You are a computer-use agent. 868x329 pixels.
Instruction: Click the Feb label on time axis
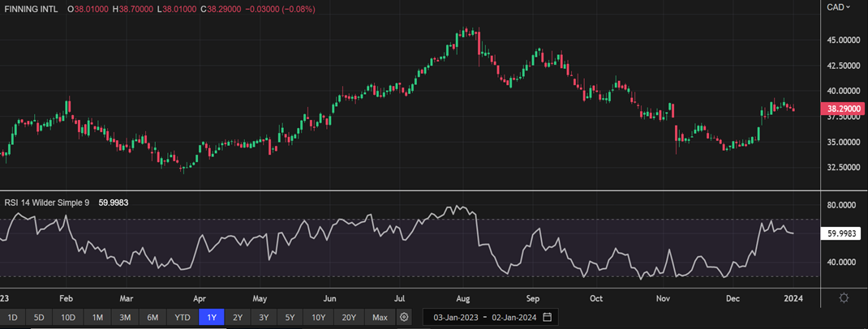[66, 298]
